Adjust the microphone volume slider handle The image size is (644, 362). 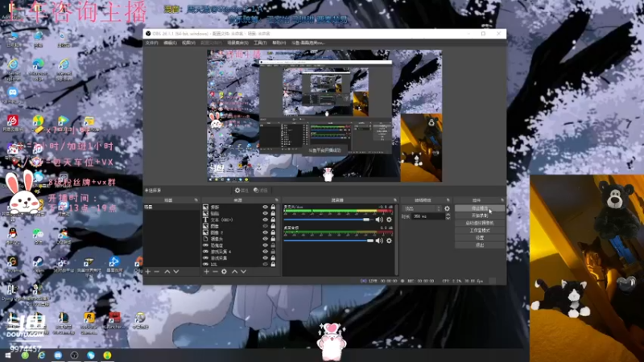pos(366,220)
